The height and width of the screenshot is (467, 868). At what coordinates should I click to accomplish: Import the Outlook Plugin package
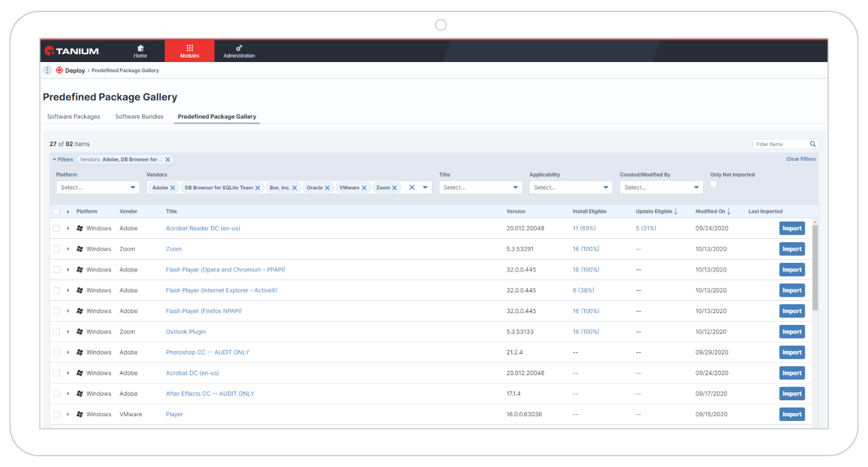pos(792,332)
